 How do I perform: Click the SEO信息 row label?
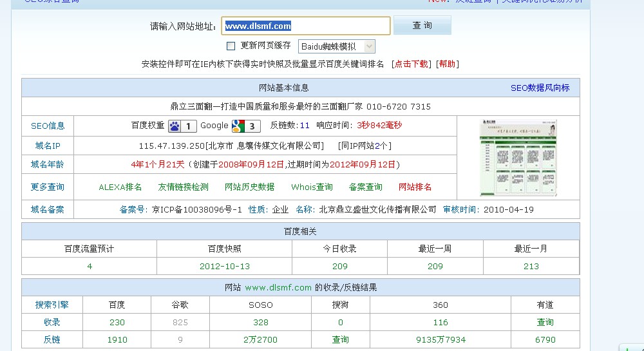(x=48, y=126)
